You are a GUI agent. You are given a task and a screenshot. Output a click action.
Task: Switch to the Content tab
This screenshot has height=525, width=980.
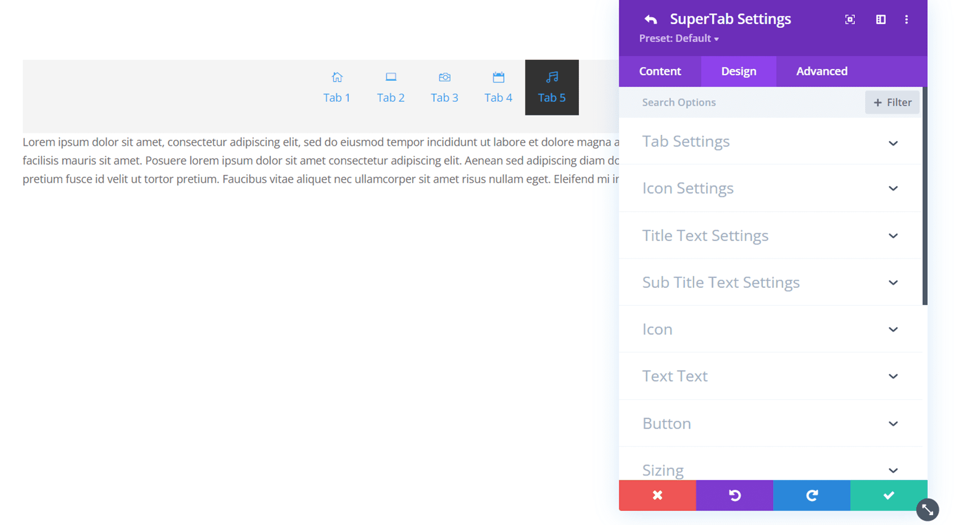[660, 71]
